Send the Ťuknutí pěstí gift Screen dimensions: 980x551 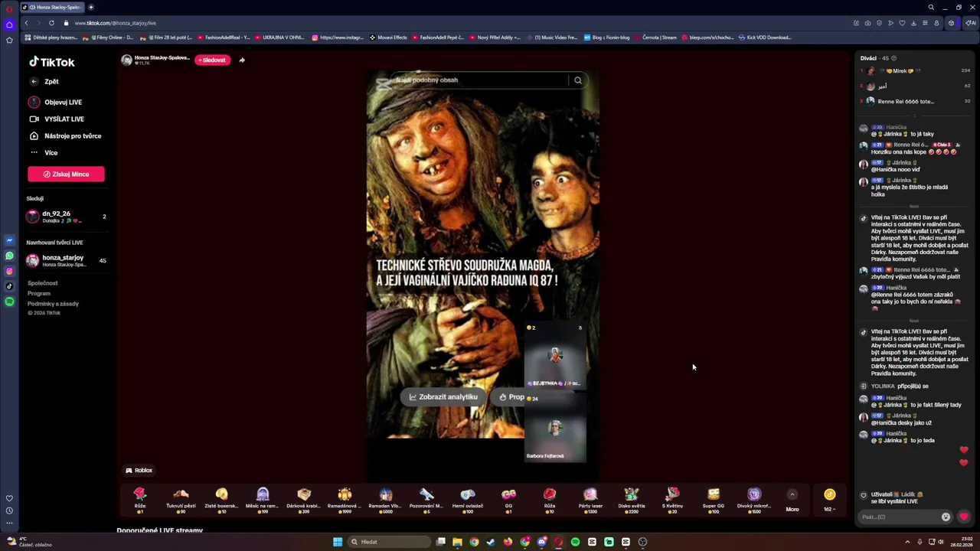pos(181,500)
